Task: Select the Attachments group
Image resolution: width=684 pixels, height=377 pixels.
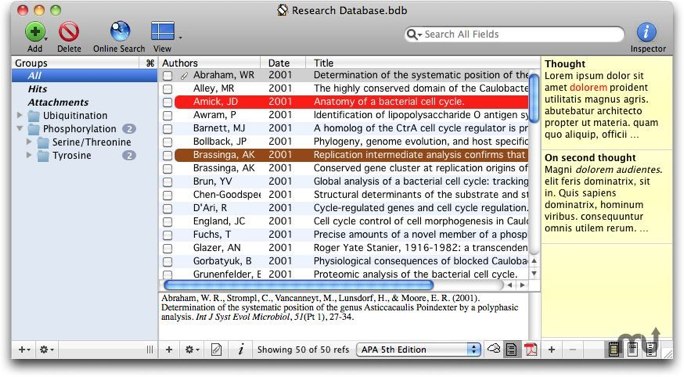Action: click(84, 102)
